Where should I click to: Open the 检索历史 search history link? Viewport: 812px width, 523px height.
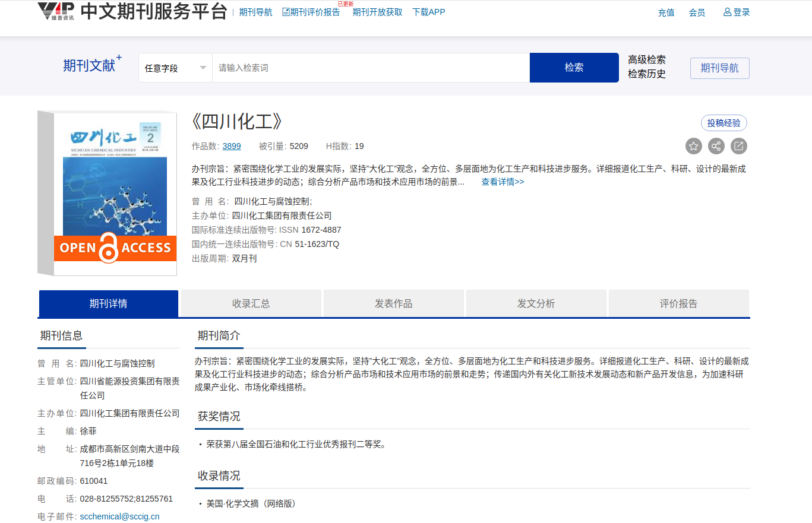coord(646,74)
